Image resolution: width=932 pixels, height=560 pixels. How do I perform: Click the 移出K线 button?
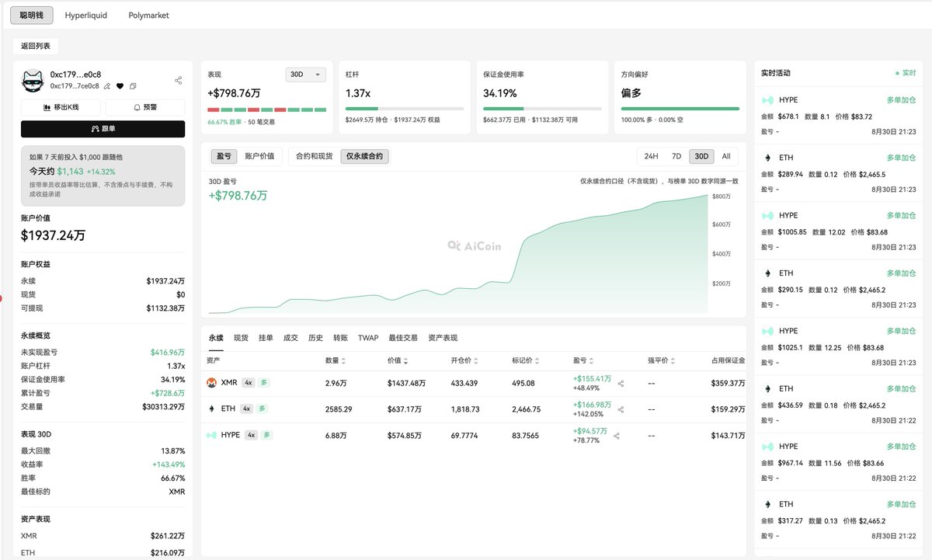pos(61,107)
